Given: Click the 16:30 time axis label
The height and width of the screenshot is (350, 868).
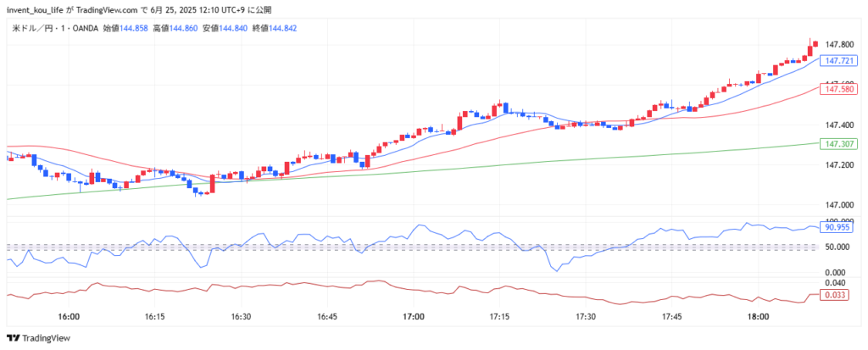Looking at the screenshot, I should [242, 317].
